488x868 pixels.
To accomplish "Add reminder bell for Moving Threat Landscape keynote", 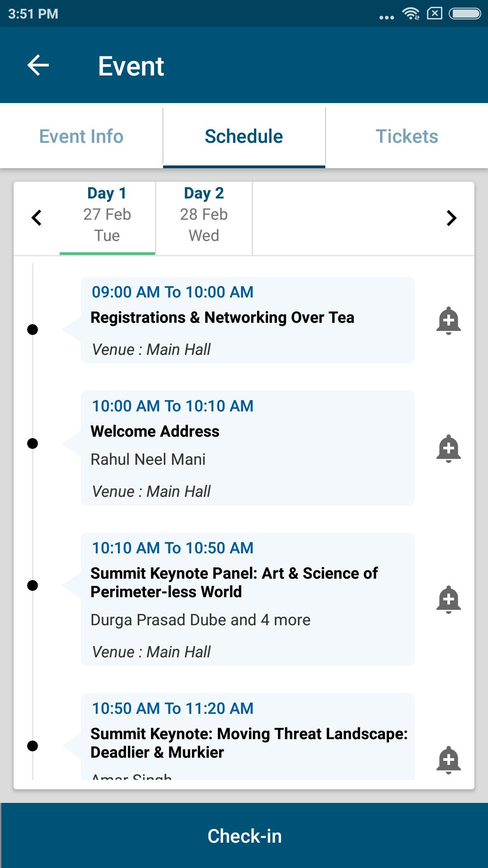I will (448, 759).
